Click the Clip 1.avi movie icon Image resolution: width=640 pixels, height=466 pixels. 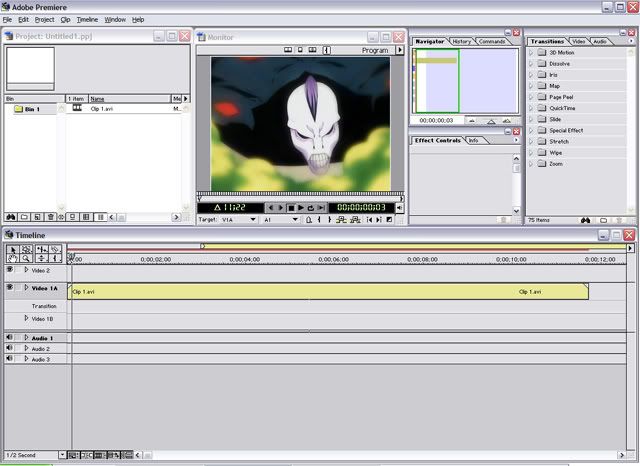tap(77, 108)
